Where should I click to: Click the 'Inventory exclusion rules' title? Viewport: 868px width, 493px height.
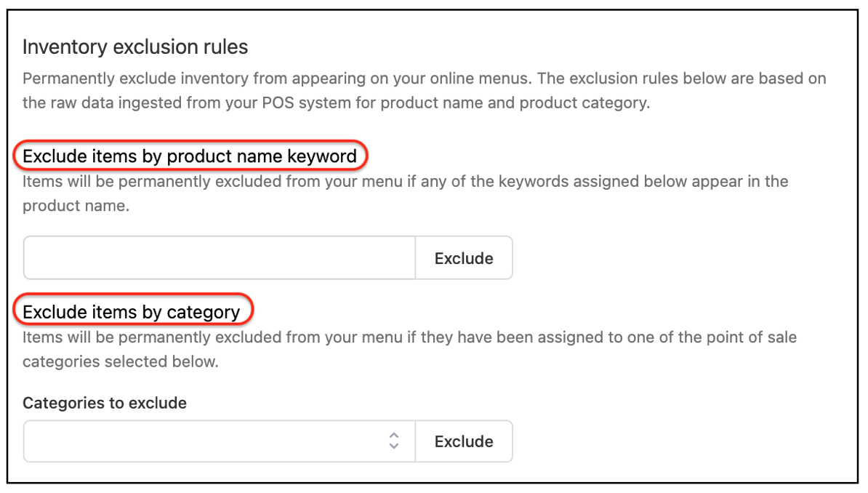tap(135, 47)
